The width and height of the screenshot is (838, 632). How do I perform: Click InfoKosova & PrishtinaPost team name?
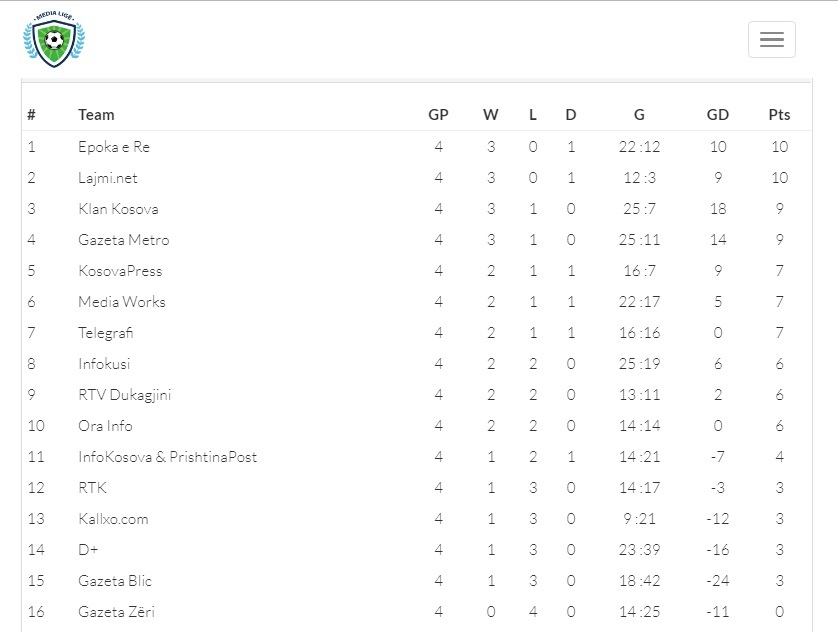pos(167,457)
